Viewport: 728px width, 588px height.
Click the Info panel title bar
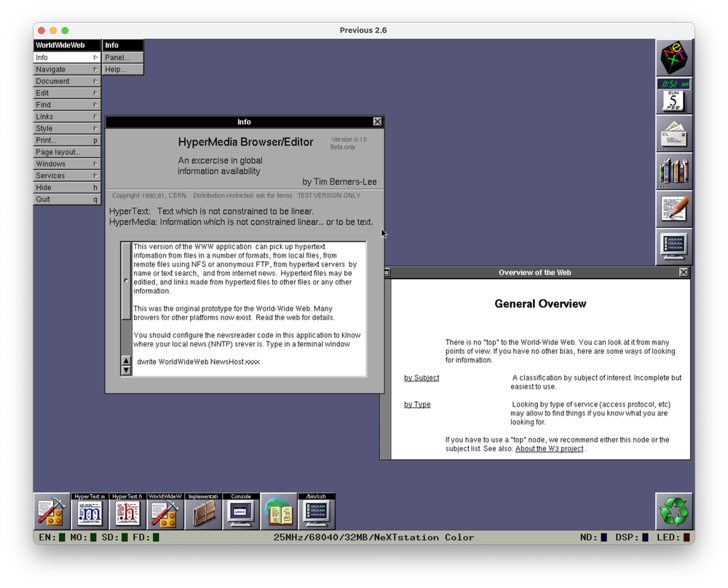pos(244,122)
